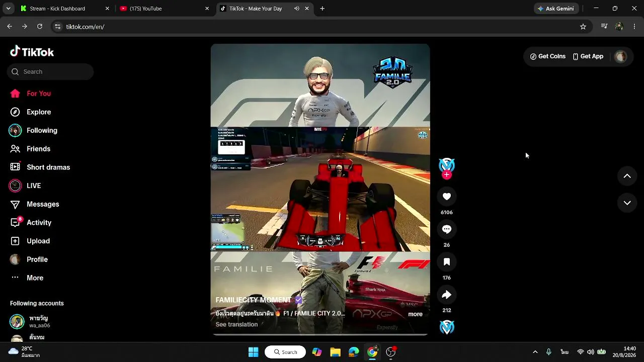Open the creator's avatar beside the video
The image size is (644, 362).
pos(447,165)
